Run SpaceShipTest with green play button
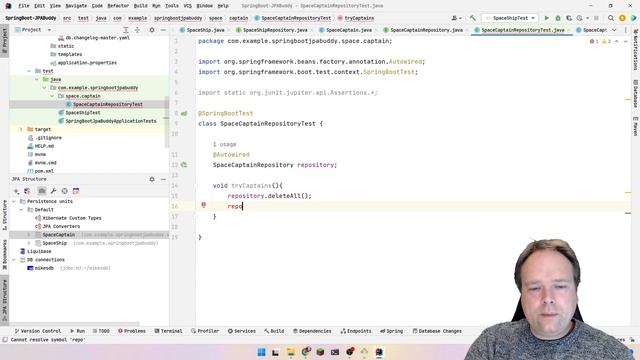 click(547, 18)
